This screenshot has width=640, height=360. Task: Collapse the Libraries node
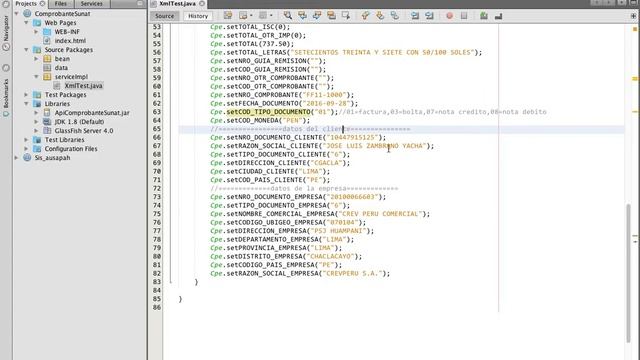[27, 104]
